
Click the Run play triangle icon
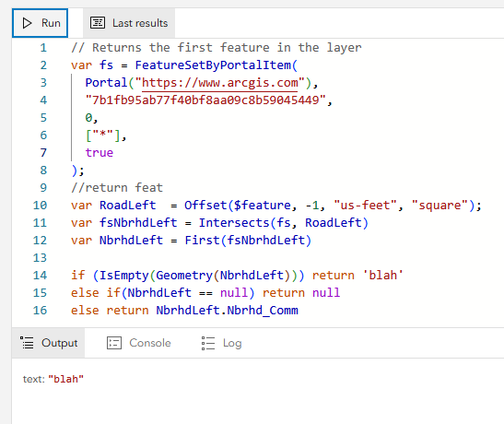tap(27, 23)
